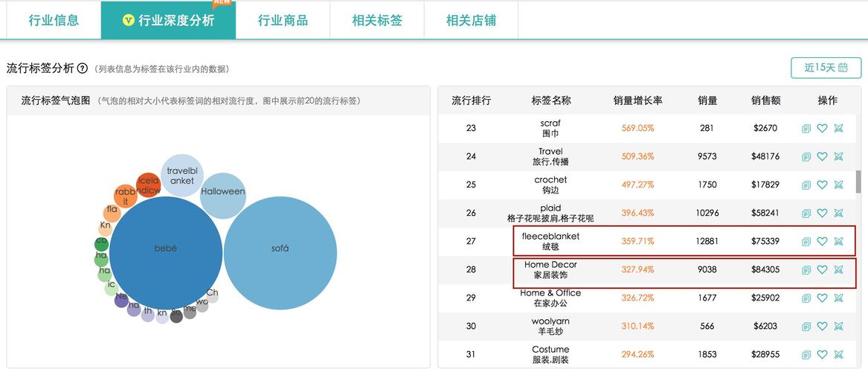Open help icon beside 流行标签分析
868x372 pixels.
(x=83, y=68)
